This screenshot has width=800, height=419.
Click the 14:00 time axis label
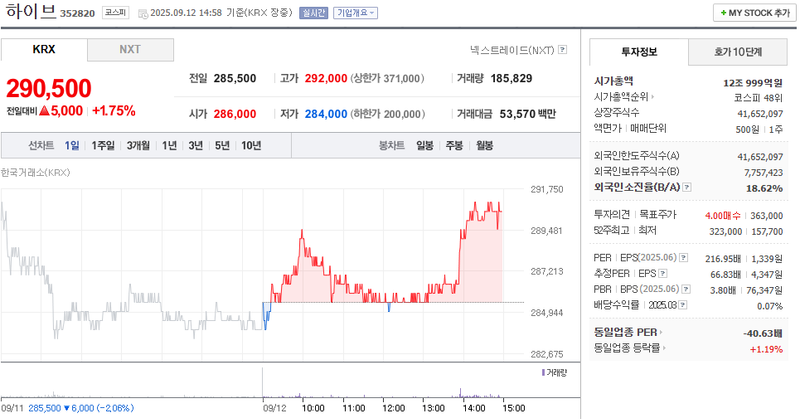473,408
